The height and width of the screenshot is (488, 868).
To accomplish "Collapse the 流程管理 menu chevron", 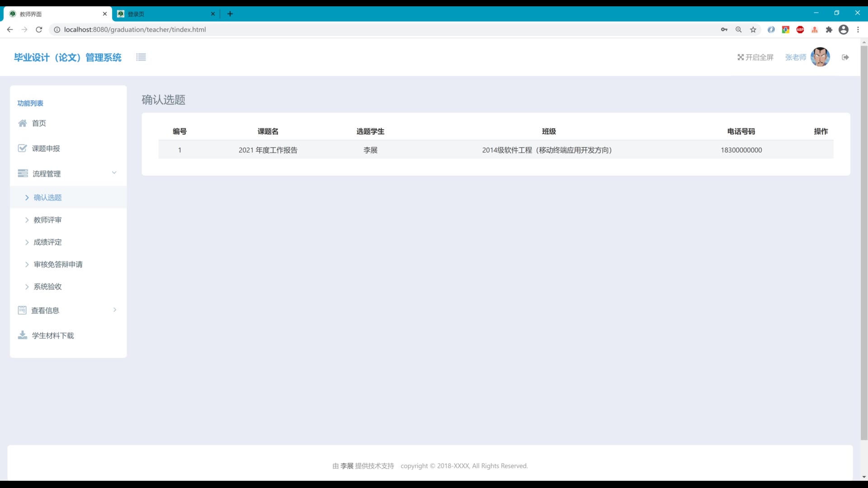I will pos(114,173).
